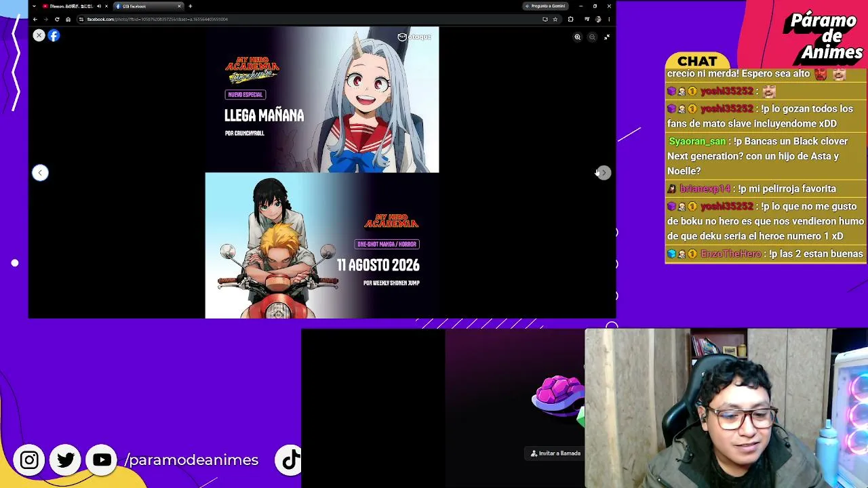Screen dimensions: 868x488
Task: Click the My Hero Academia 'Llega Mañana' image
Action: pyautogui.click(x=322, y=100)
